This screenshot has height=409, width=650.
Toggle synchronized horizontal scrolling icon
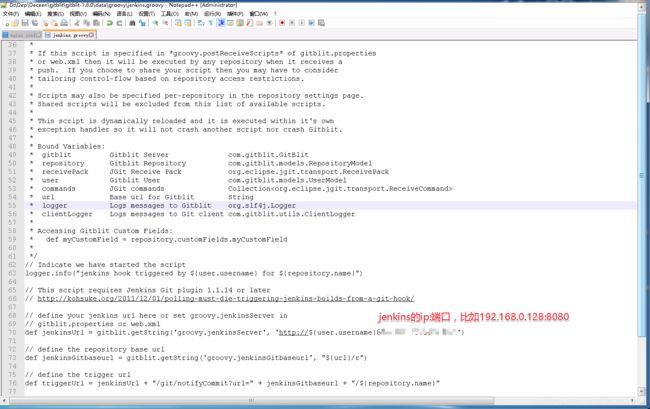pos(188,23)
